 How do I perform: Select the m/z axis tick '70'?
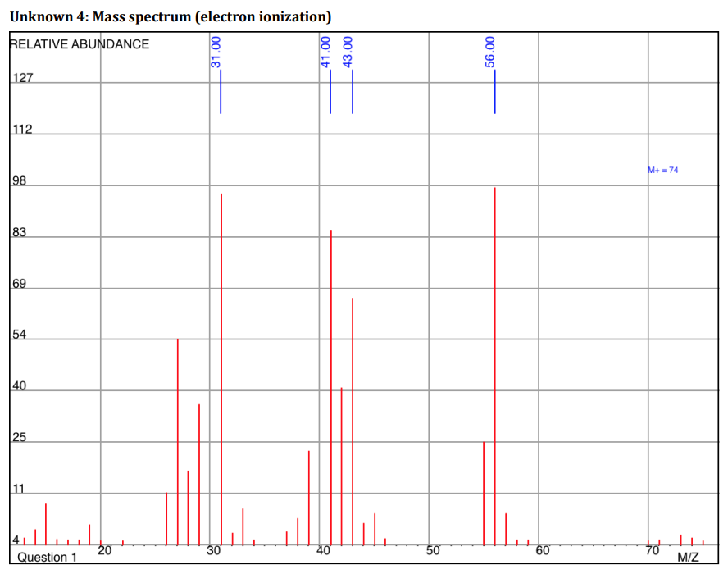click(653, 551)
